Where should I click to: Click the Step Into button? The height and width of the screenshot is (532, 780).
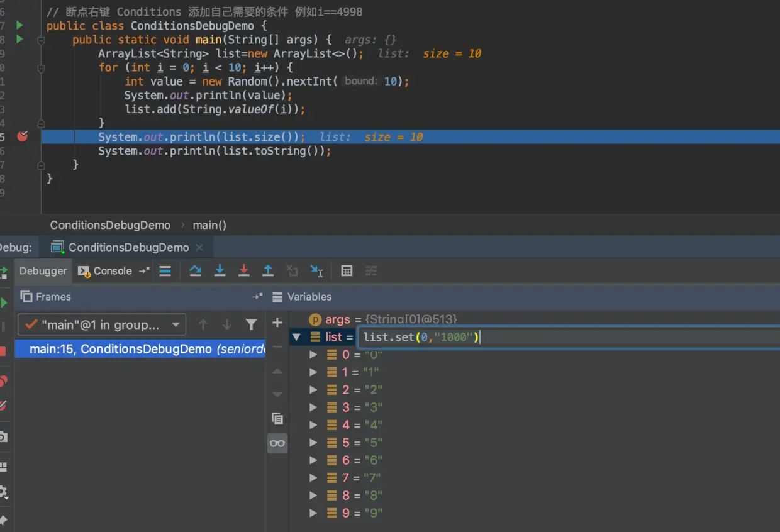pyautogui.click(x=220, y=271)
